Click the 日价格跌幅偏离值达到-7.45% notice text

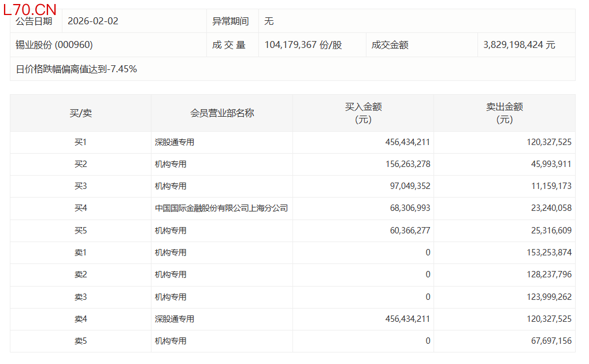76,69
